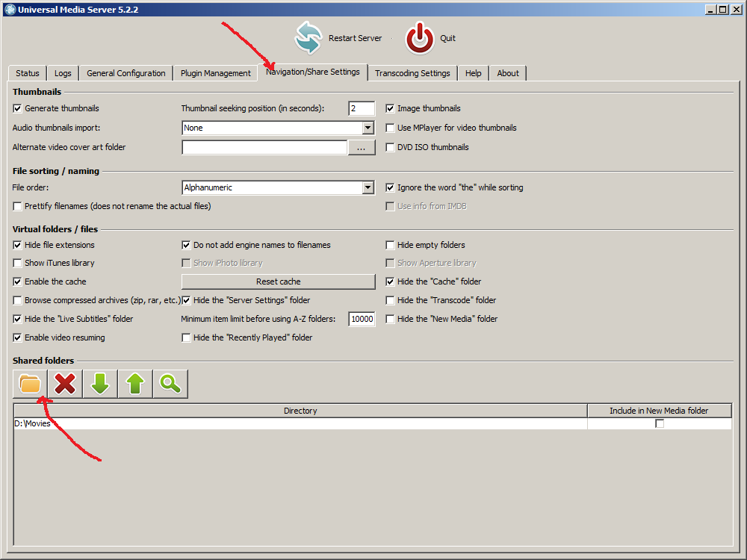Click Alternate video cover art folder field

pyautogui.click(x=264, y=148)
